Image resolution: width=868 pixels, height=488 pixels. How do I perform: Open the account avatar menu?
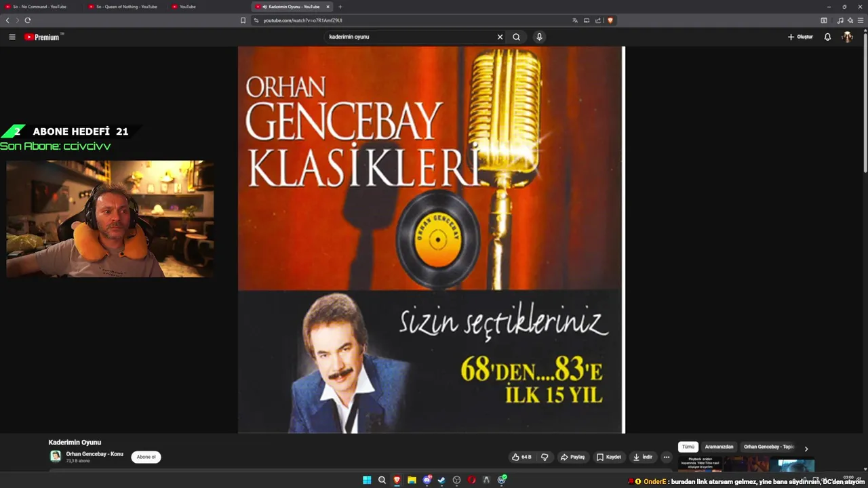tap(847, 37)
